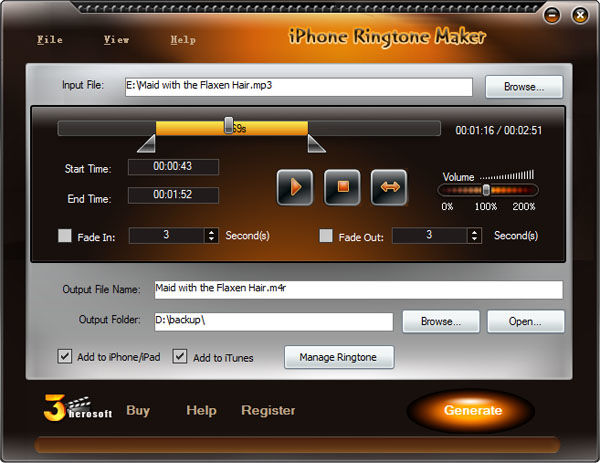The image size is (600, 463).
Task: Click the Fade Out seconds value field
Action: click(x=430, y=235)
